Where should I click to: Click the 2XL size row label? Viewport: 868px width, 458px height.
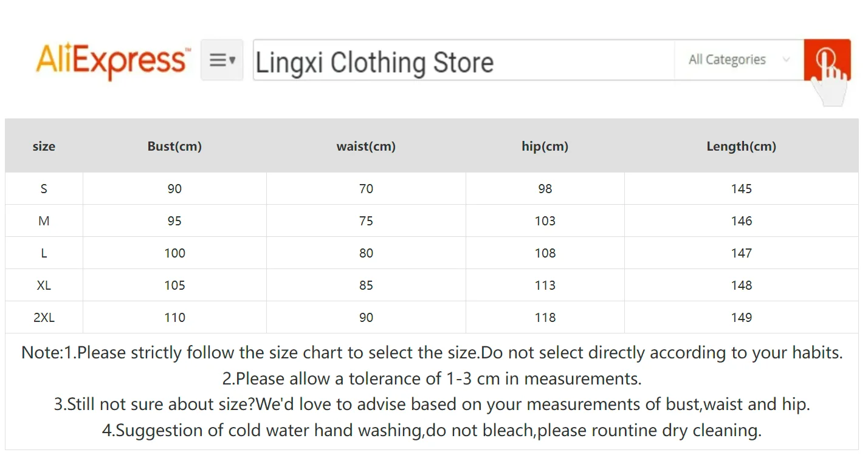44,318
